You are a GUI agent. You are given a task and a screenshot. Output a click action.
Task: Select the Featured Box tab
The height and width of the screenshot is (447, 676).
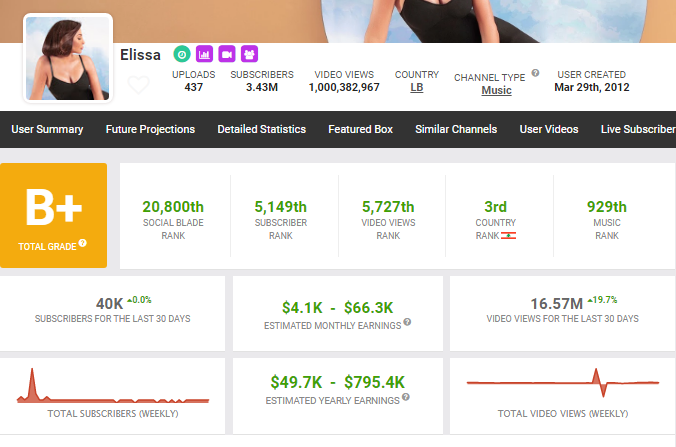click(360, 129)
